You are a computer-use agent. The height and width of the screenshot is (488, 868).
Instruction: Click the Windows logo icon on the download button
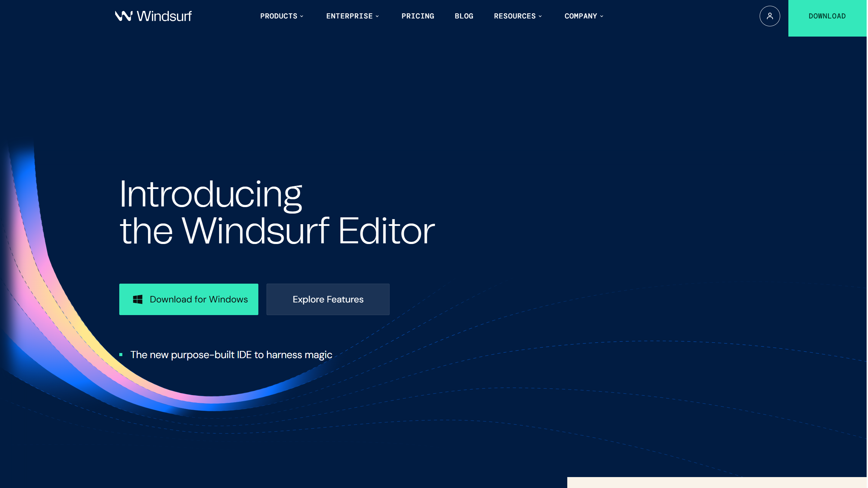138,300
